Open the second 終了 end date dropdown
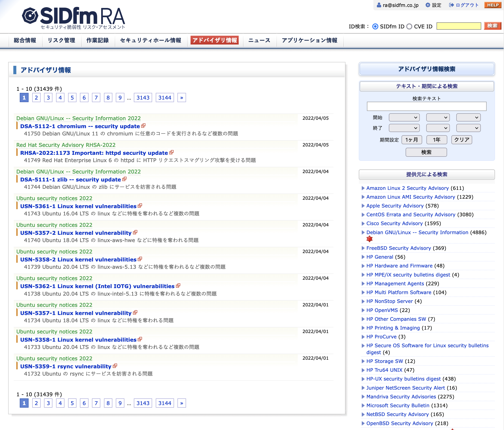 438,128
